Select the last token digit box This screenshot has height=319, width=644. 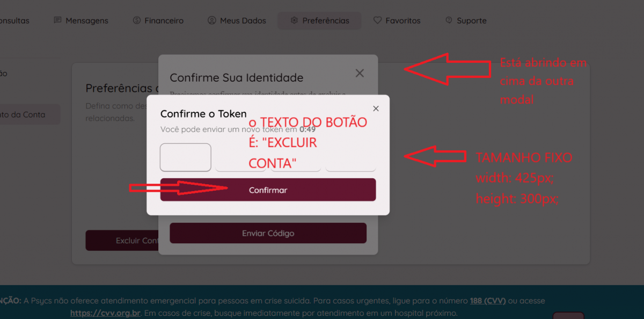click(x=350, y=157)
